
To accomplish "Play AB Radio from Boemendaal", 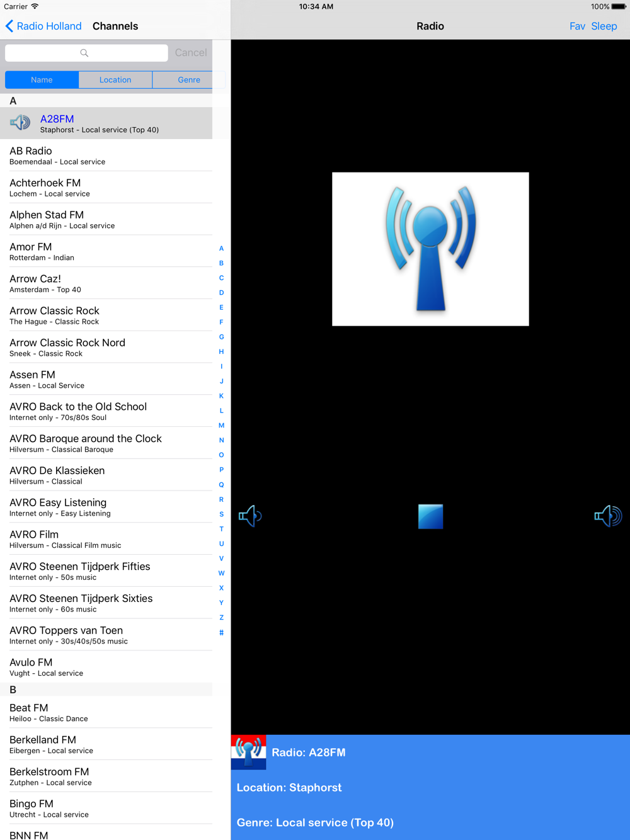I will tap(106, 155).
